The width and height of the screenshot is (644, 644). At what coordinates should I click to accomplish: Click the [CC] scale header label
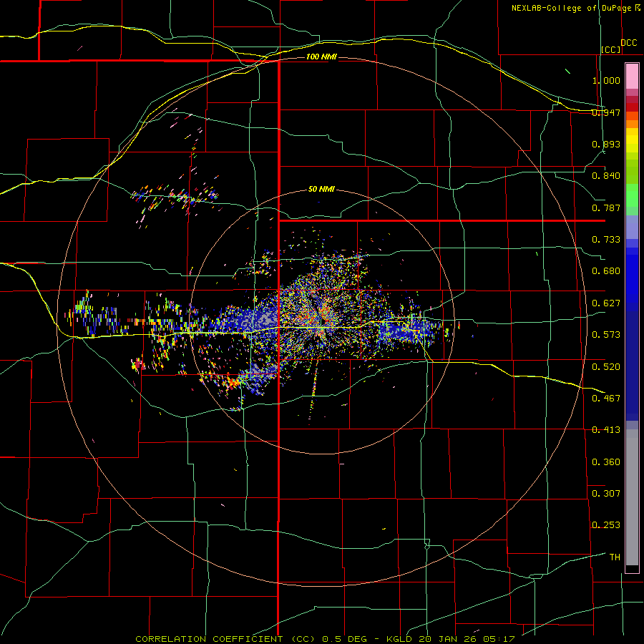tap(611, 49)
